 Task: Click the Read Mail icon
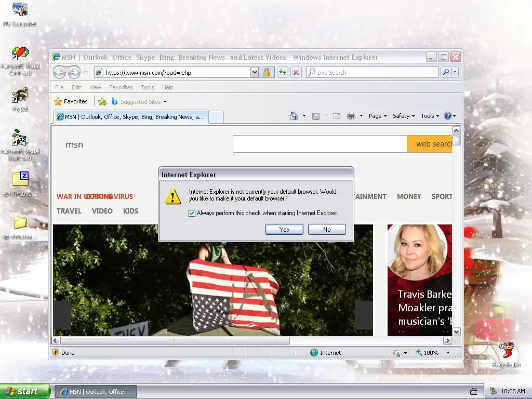point(337,116)
